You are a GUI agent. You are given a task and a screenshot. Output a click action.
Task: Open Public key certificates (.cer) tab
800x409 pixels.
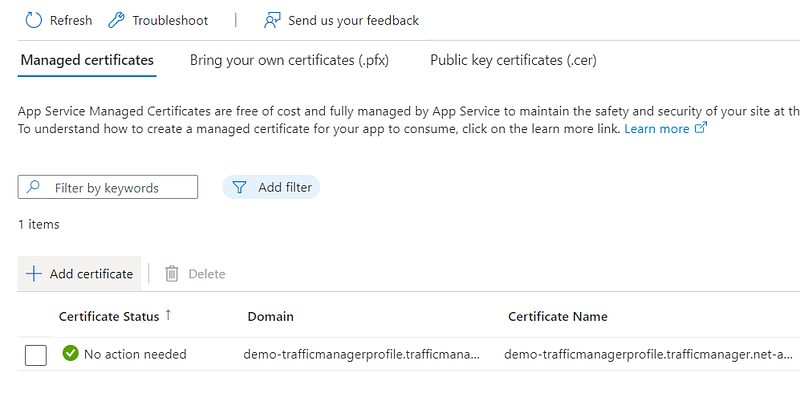[513, 60]
